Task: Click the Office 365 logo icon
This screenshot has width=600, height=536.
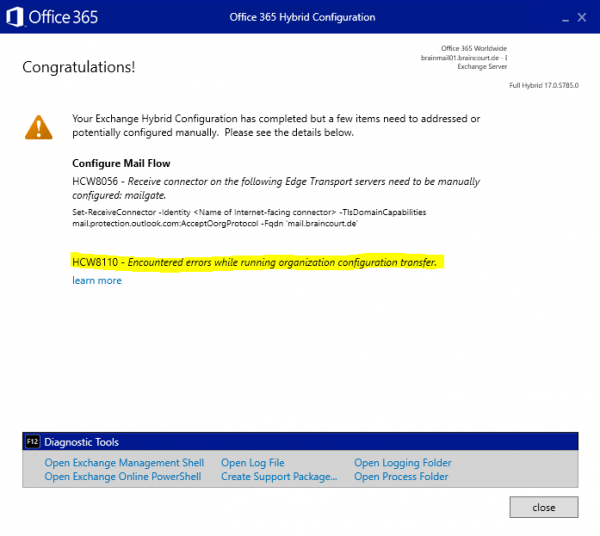Action: (14, 17)
